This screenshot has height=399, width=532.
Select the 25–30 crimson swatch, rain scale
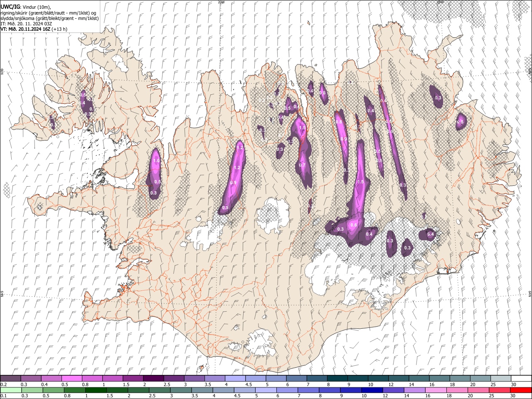pos(500,390)
